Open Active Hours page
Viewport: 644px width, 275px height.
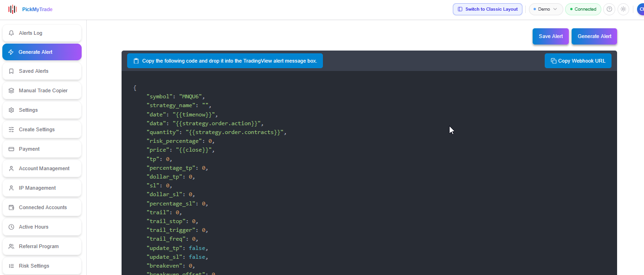click(x=42, y=227)
